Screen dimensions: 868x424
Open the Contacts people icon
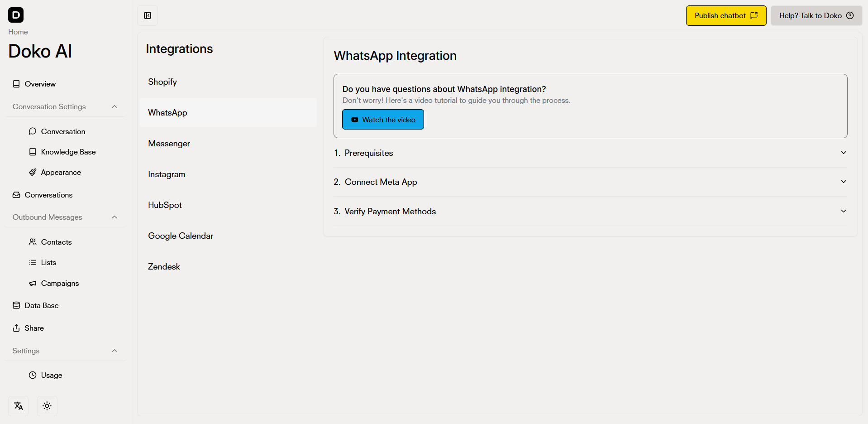tap(32, 241)
